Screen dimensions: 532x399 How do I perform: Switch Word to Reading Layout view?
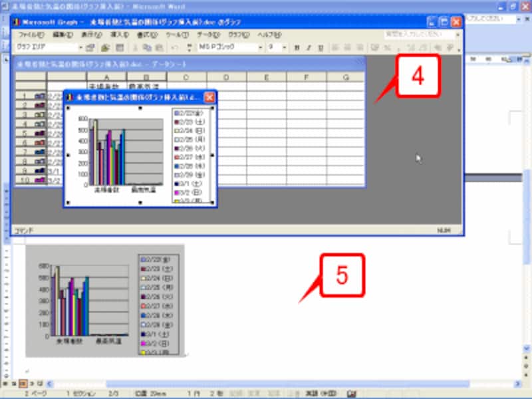(40, 384)
